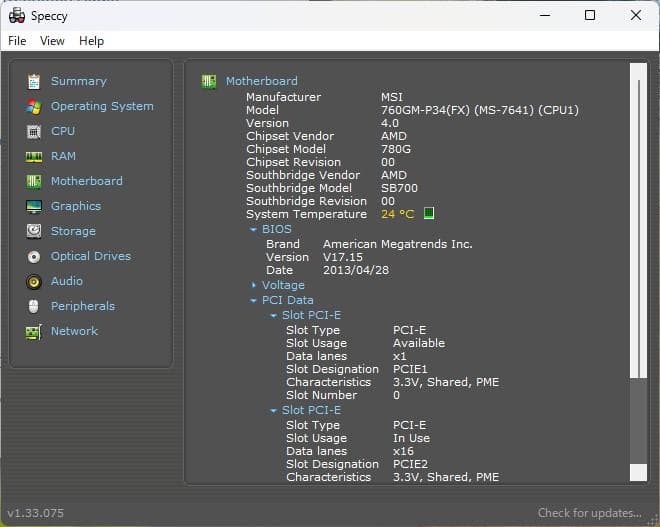Click the Chipset Model value 780G
The image size is (660, 527).
pyautogui.click(x=396, y=149)
